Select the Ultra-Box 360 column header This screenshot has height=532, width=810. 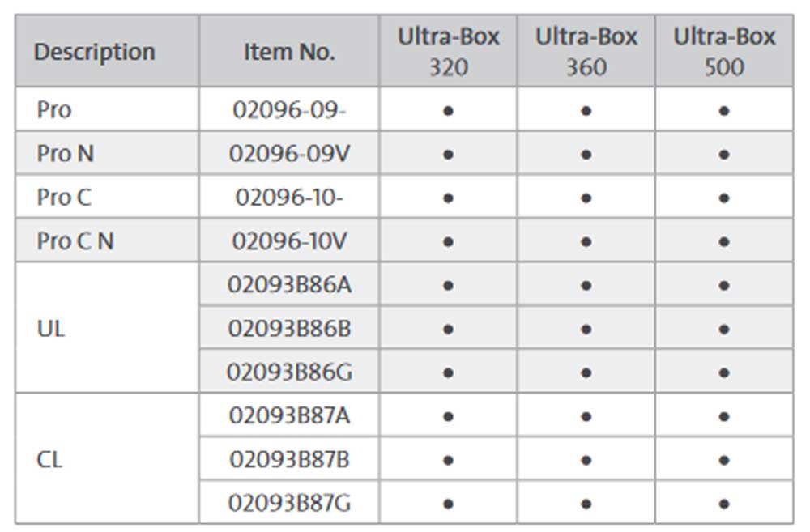pos(586,51)
